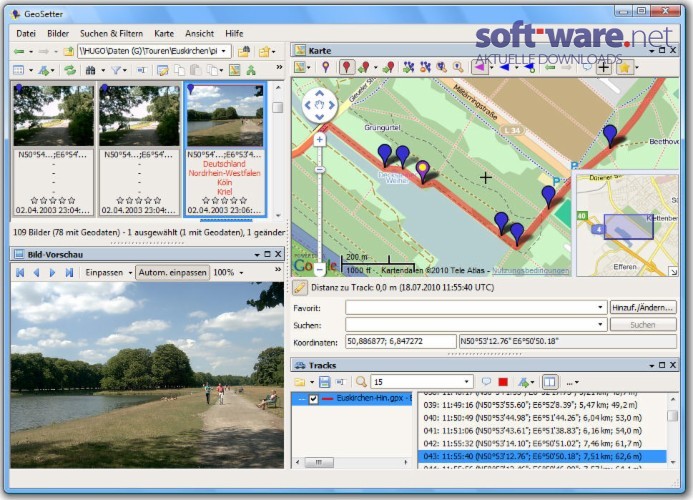Click the Suchen button
693x500 pixels.
pos(643,324)
